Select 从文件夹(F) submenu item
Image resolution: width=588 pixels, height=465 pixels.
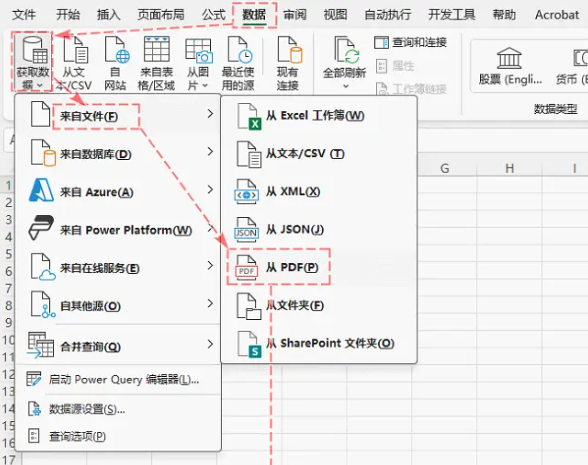coord(319,306)
